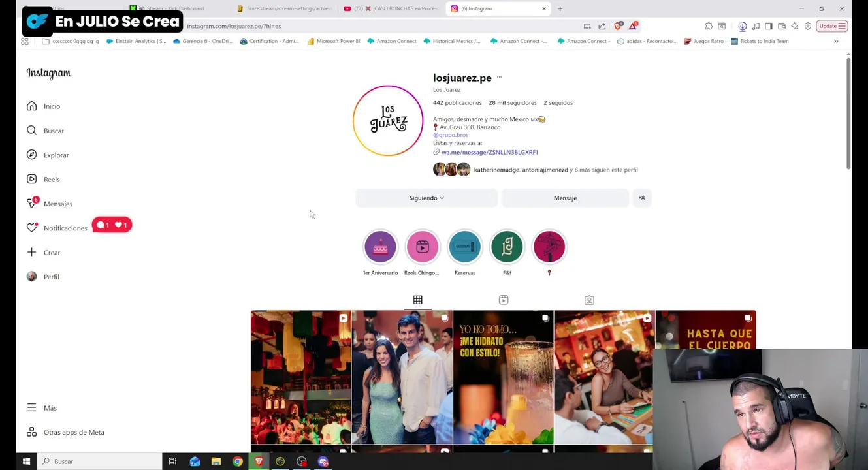Open the smiling woman at table post

[x=604, y=377]
